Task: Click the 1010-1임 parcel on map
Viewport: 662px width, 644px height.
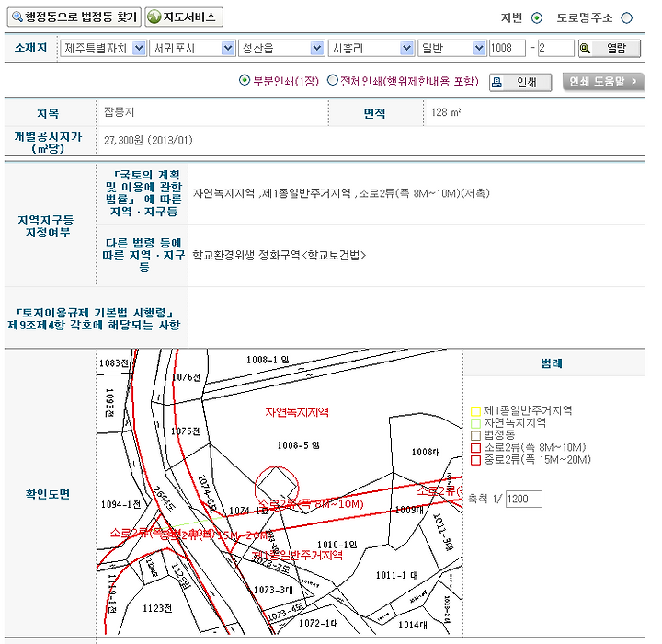Action: point(337,545)
